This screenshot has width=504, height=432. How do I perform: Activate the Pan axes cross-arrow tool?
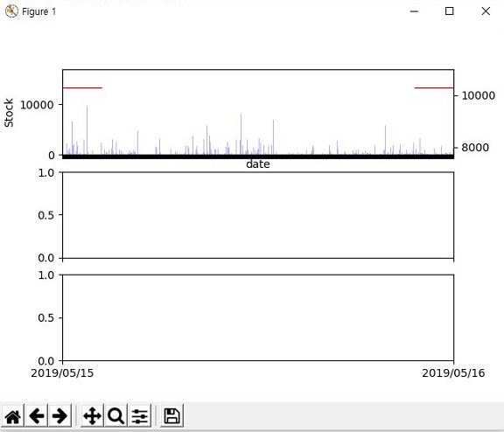point(92,416)
